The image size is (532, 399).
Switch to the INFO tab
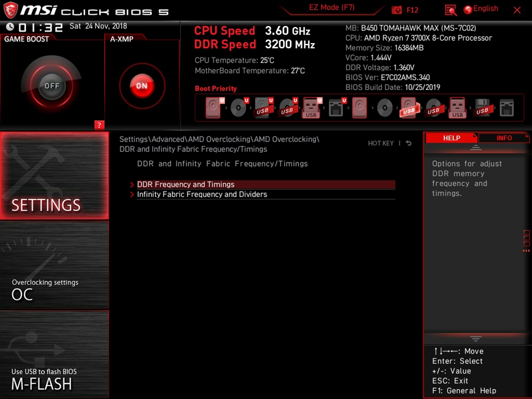(x=504, y=138)
